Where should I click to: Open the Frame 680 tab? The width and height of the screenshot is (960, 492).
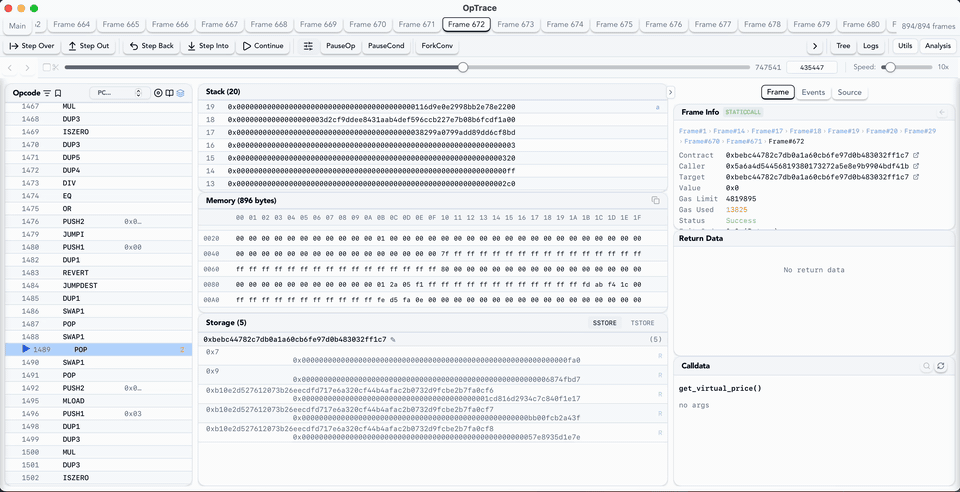[x=861, y=24]
